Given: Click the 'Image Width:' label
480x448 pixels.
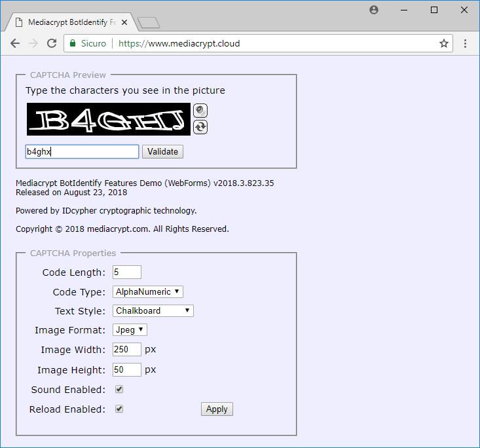Looking at the screenshot, I should coord(73,350).
